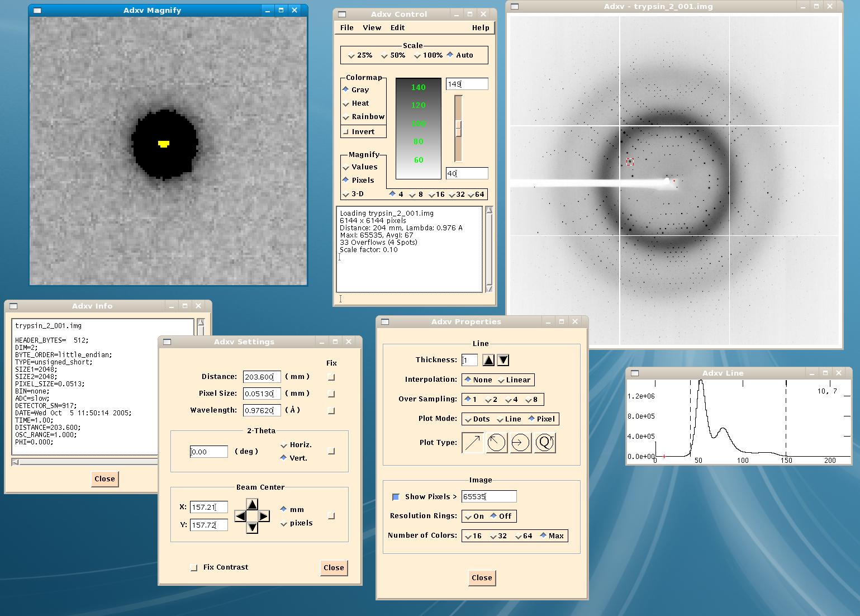Set magnify factor to 8
The width and height of the screenshot is (860, 616).
click(x=417, y=195)
